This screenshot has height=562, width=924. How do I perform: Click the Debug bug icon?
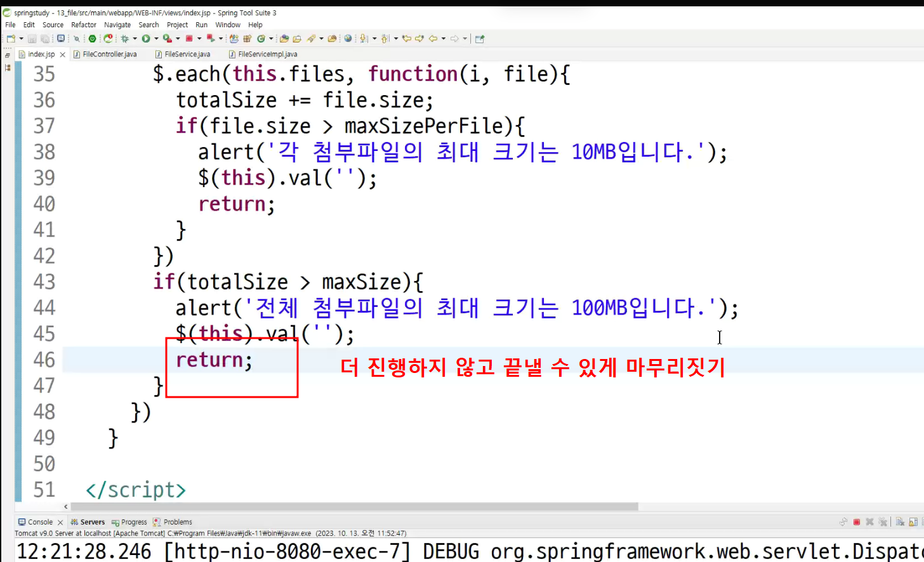(125, 39)
